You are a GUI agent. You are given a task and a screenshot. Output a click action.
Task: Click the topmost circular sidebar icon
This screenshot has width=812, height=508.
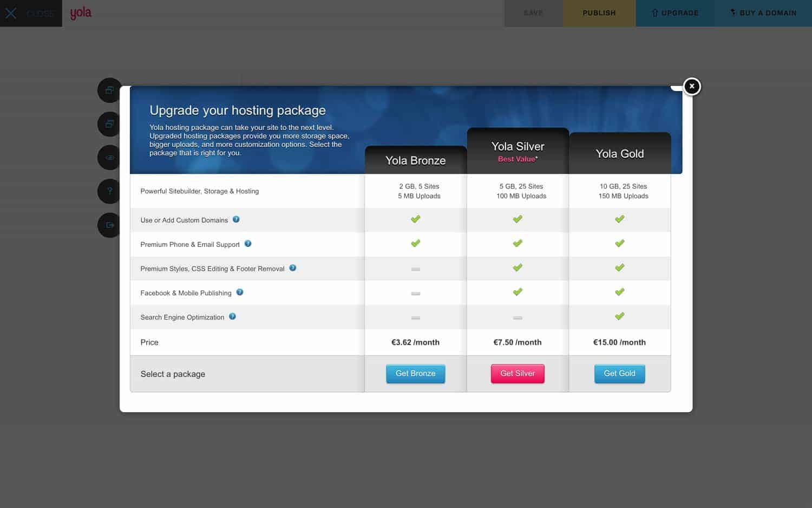[x=109, y=90]
